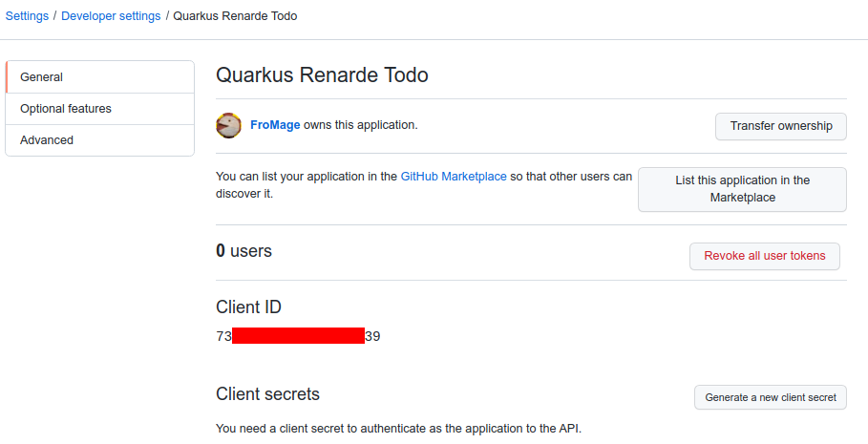This screenshot has width=868, height=444.
Task: Click the 'owns this application' text
Action: (x=361, y=125)
